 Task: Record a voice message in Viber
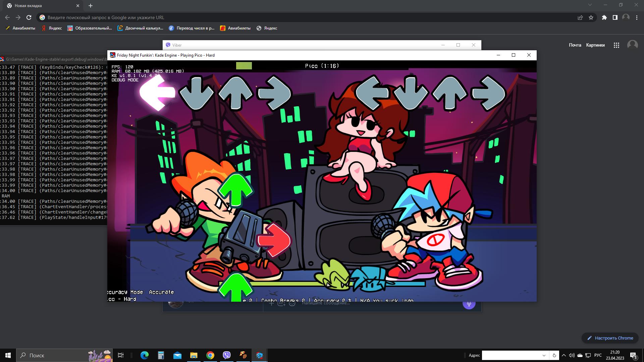[468, 304]
